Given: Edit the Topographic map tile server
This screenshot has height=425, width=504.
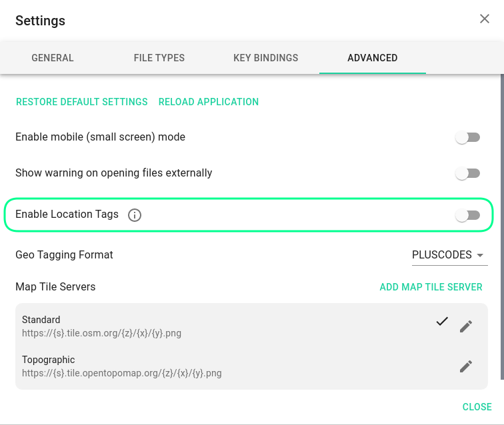Looking at the screenshot, I should [466, 366].
